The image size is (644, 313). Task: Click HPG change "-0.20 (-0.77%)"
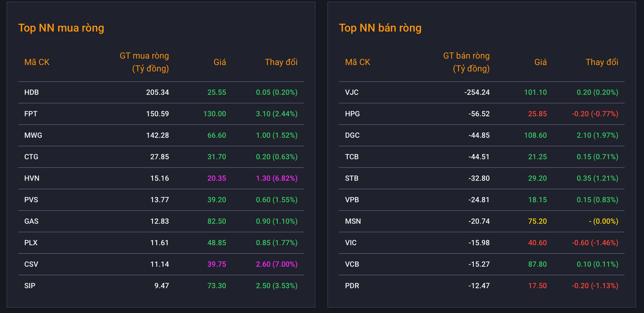(595, 114)
